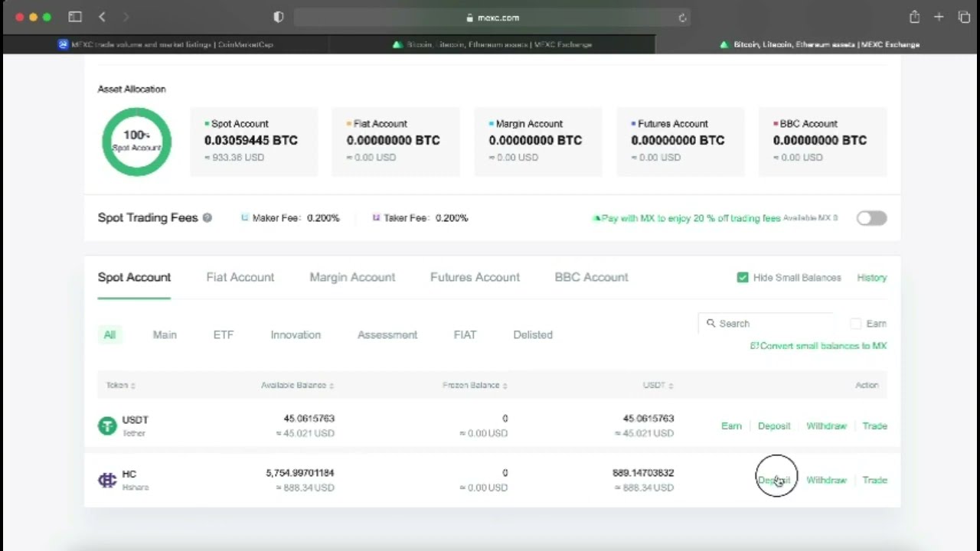This screenshot has width=980, height=551.
Task: Add a new tab with plus icon
Action: click(x=939, y=17)
